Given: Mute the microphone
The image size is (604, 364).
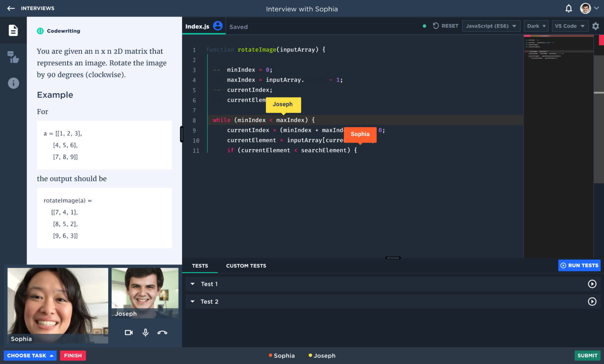Looking at the screenshot, I should point(145,333).
